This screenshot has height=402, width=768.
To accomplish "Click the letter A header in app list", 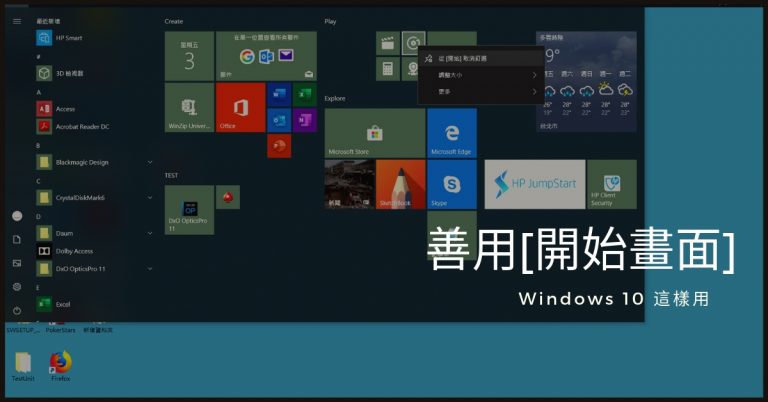I will click(x=39, y=92).
